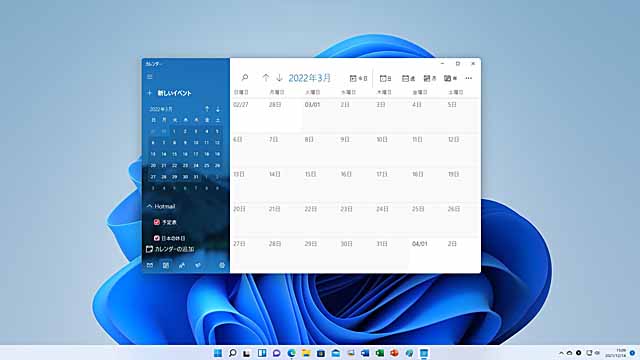Open Excel from the taskbar

(x=380, y=353)
